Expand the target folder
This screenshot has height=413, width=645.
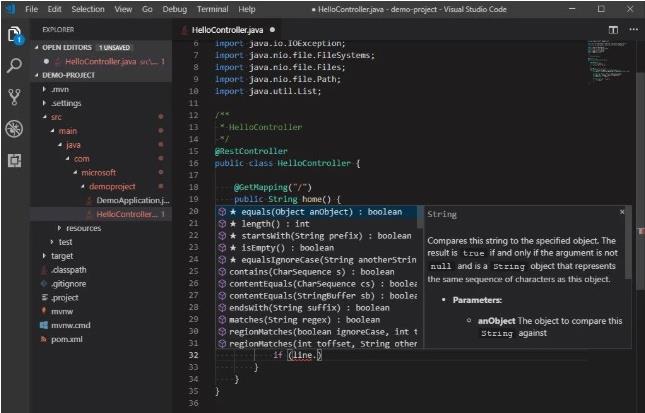coord(62,256)
